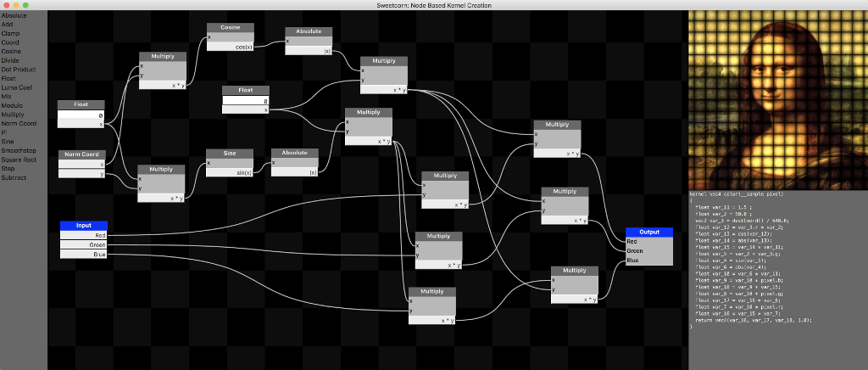Choose Divide from the sidebar list
This screenshot has height=370, width=868.
[10, 60]
